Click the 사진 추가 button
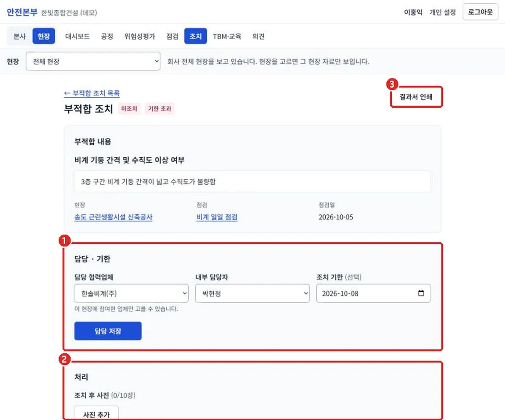 96,414
